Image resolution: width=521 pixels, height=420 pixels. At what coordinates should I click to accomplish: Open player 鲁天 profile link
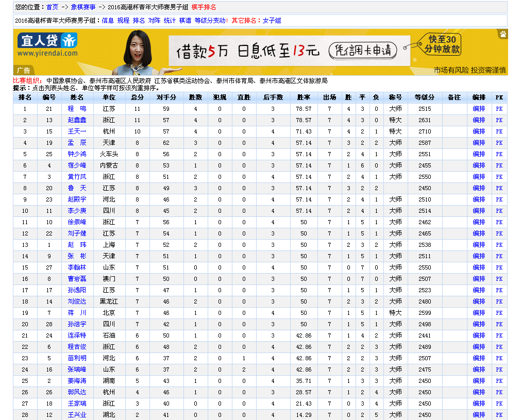point(77,188)
